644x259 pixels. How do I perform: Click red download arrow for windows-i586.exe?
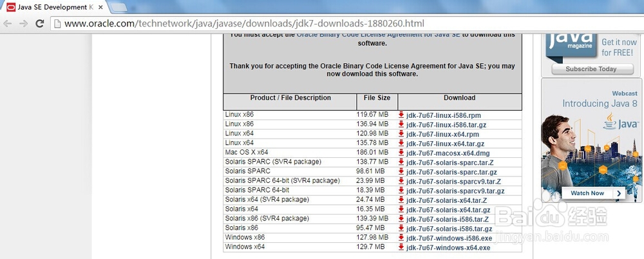pos(401,238)
